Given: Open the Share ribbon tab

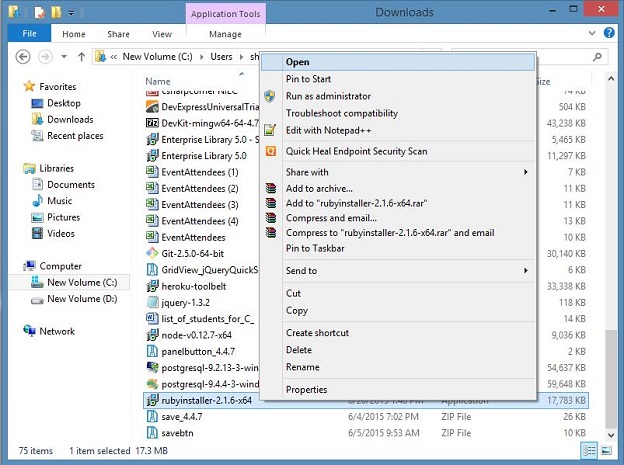Looking at the screenshot, I should (118, 34).
